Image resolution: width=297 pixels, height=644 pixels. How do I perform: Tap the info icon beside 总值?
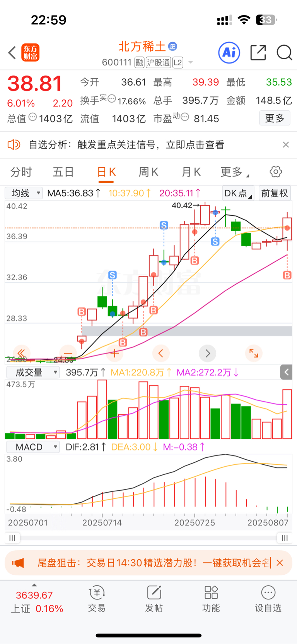[x=32, y=117]
